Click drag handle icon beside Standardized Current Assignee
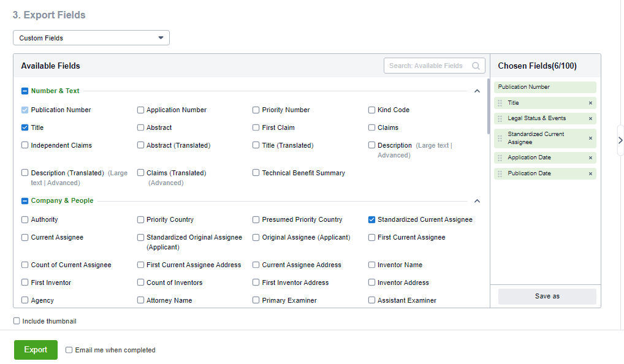 coord(500,138)
